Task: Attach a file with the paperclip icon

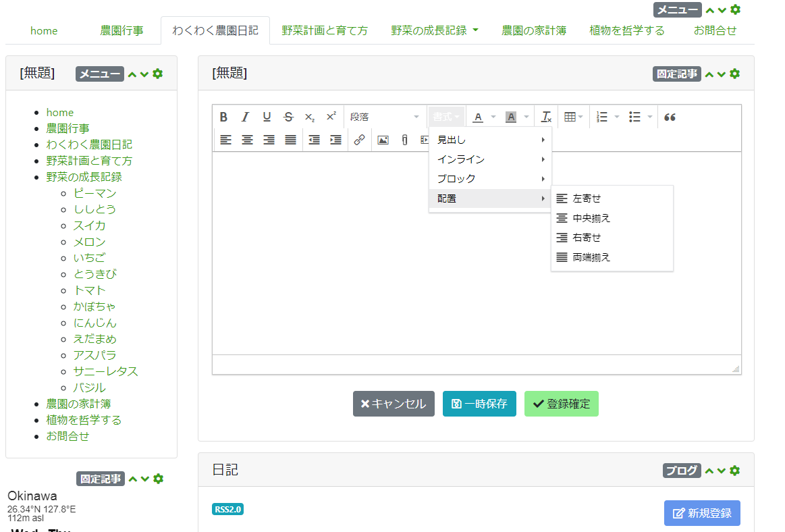Action: [x=404, y=140]
